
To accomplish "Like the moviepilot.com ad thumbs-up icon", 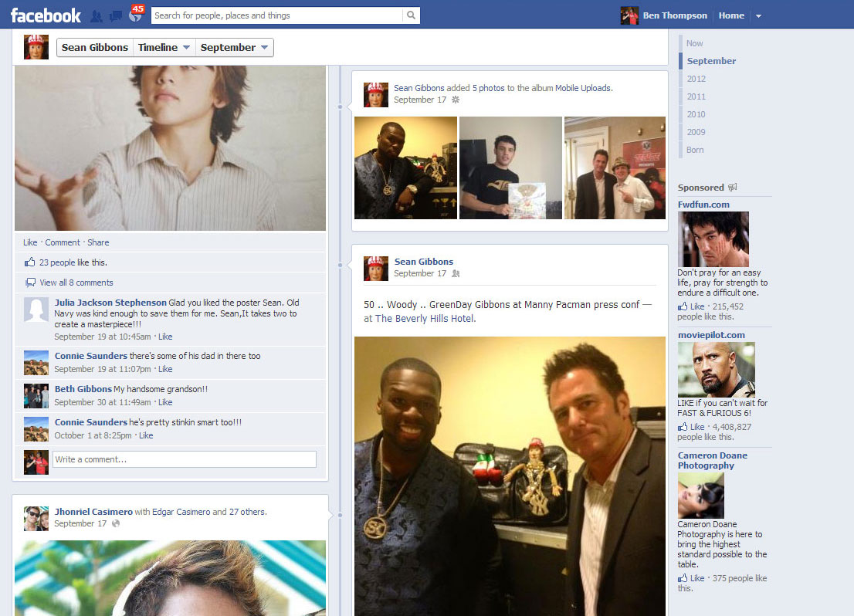I will [x=683, y=427].
